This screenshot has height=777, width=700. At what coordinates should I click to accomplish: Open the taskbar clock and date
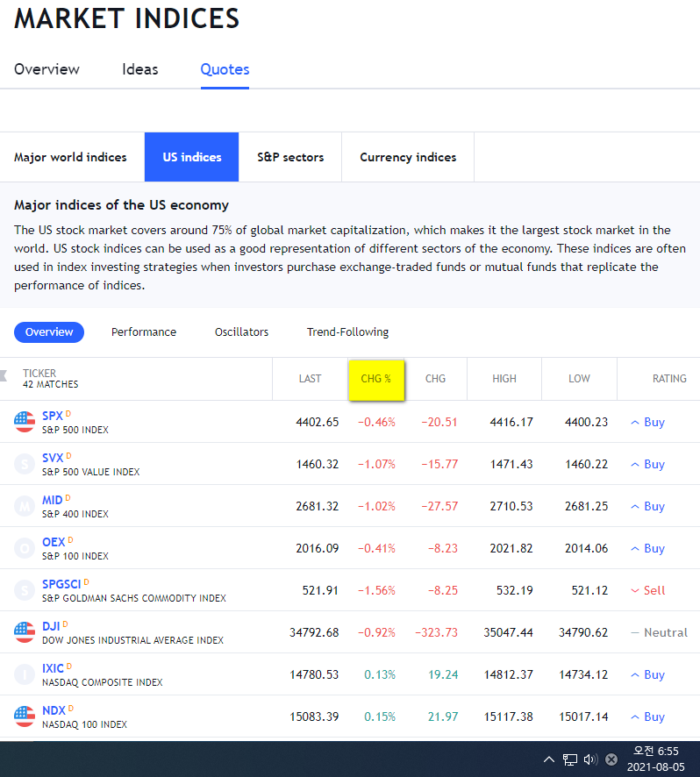tap(655, 759)
